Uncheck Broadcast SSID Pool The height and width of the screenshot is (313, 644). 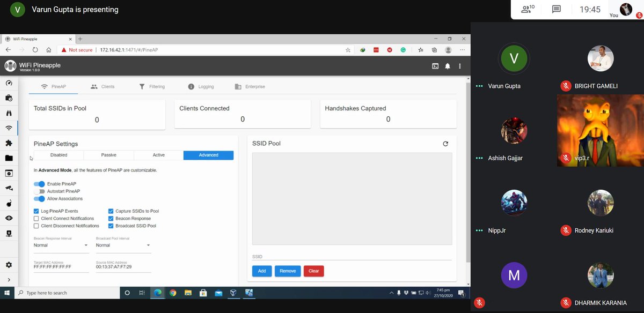coord(111,226)
